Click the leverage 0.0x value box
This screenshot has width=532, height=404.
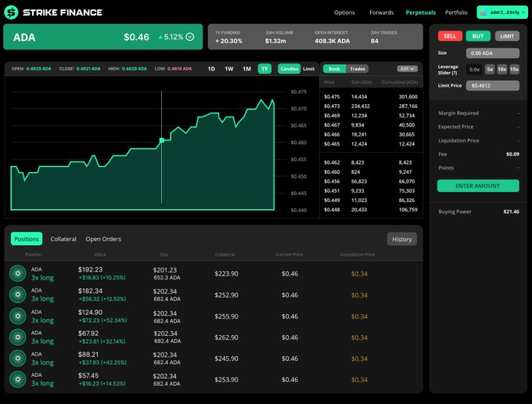[474, 69]
